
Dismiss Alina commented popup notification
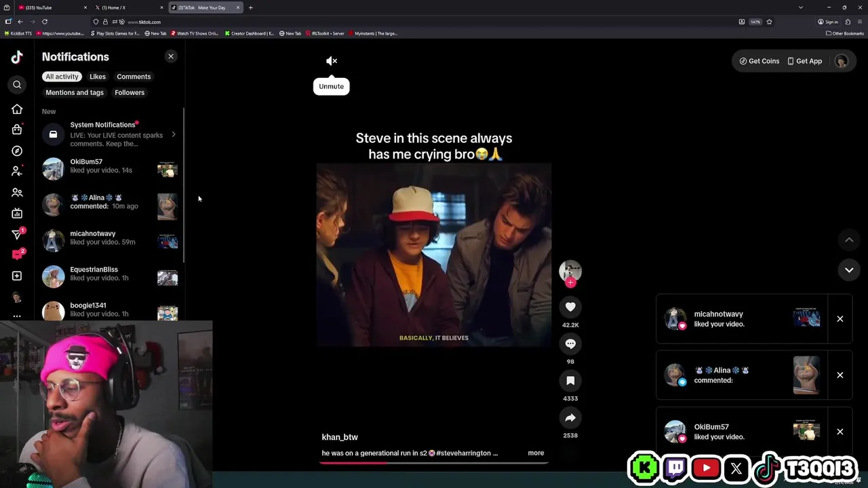pos(840,375)
